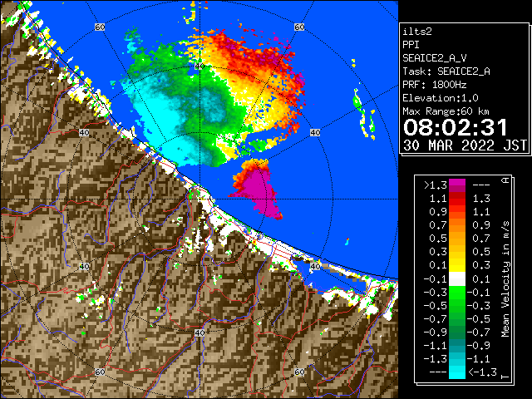Click the 'T' marker at legend bottom
This screenshot has width=532, height=399.
(x=505, y=377)
